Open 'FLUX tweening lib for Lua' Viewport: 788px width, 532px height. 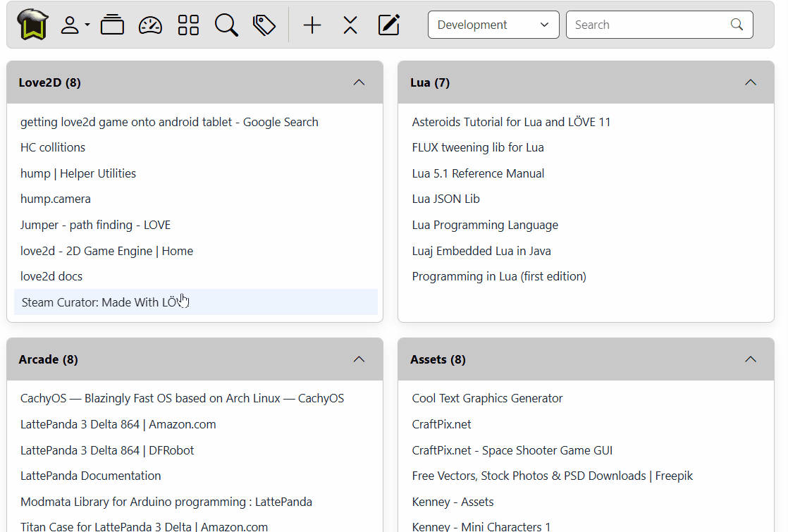click(x=478, y=147)
